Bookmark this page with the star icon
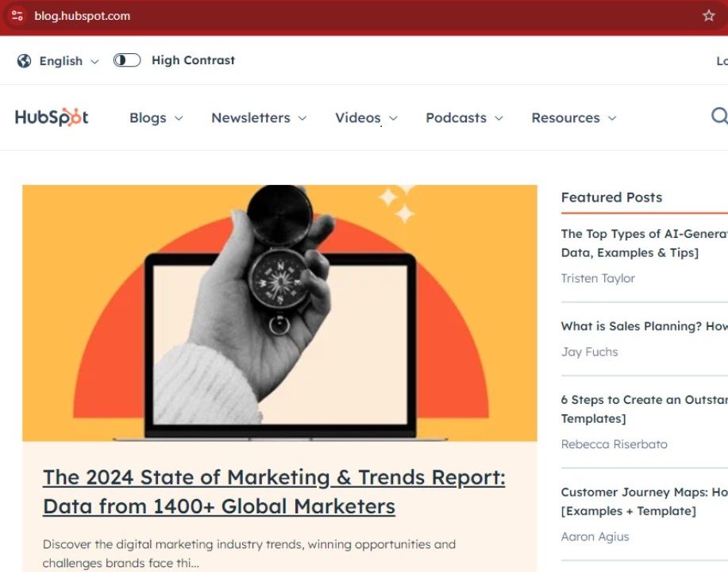This screenshot has width=728, height=572. (708, 16)
